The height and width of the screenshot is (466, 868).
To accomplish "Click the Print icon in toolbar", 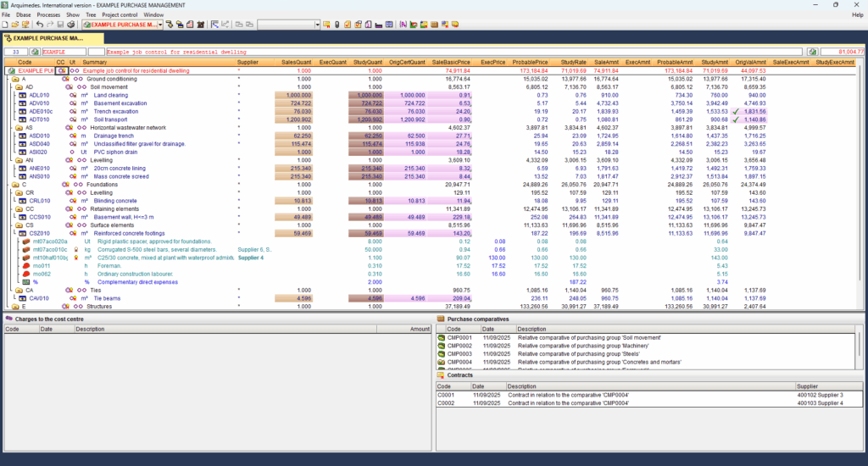I will 71,25.
